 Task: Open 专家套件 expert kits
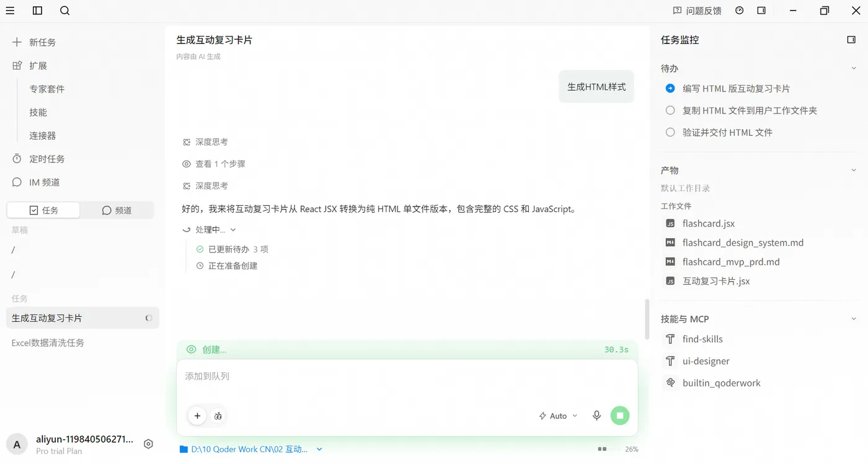[x=47, y=89]
